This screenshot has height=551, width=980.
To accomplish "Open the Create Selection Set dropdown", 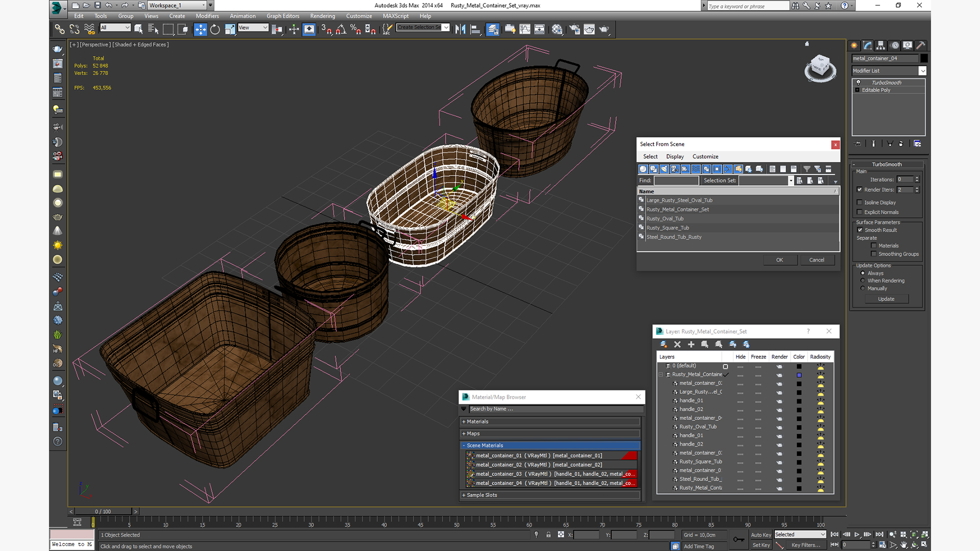I will point(423,28).
